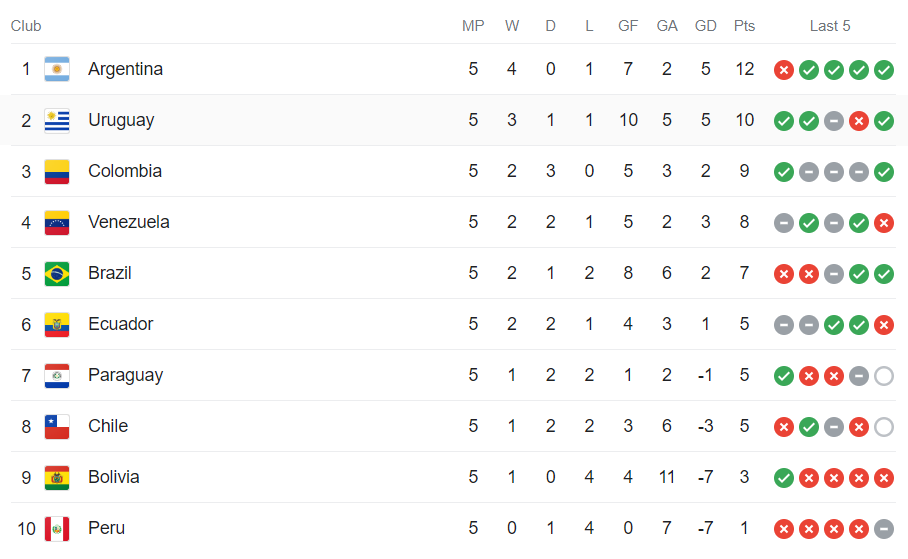Click the Chile flag icon
The height and width of the screenshot is (559, 908).
coord(57,426)
